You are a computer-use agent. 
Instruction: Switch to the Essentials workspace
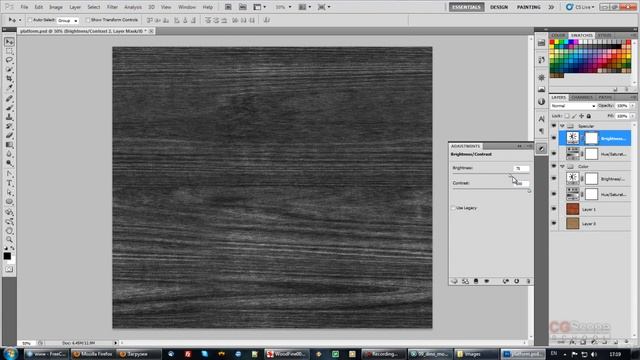coord(467,7)
